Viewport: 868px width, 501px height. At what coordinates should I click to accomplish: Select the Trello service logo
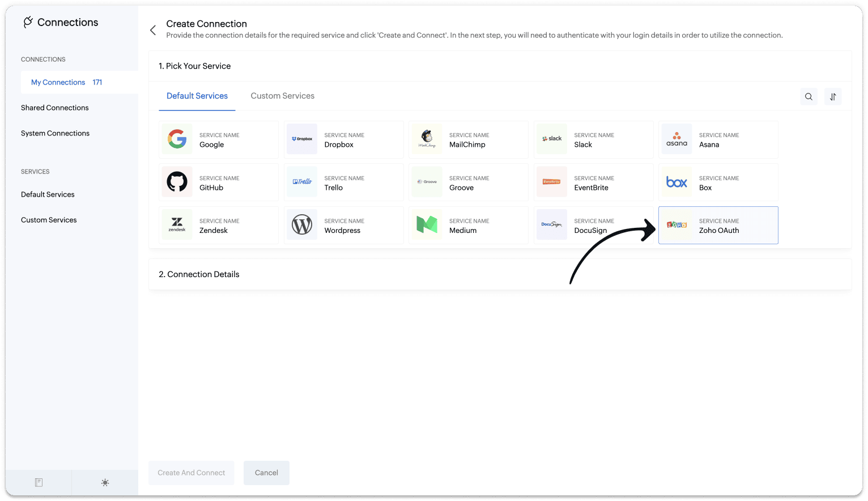302,182
